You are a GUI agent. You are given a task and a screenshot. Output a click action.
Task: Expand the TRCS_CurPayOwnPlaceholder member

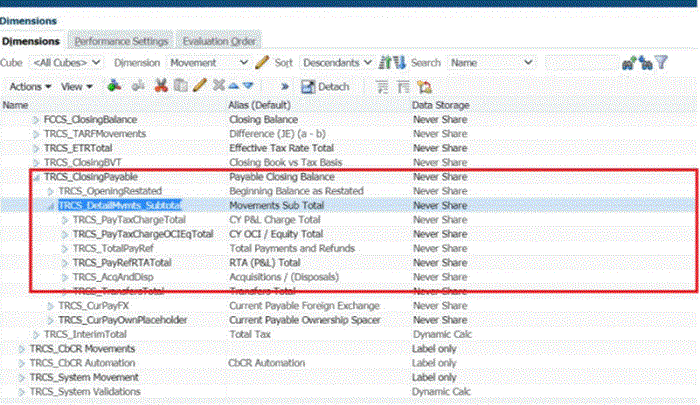(x=50, y=320)
